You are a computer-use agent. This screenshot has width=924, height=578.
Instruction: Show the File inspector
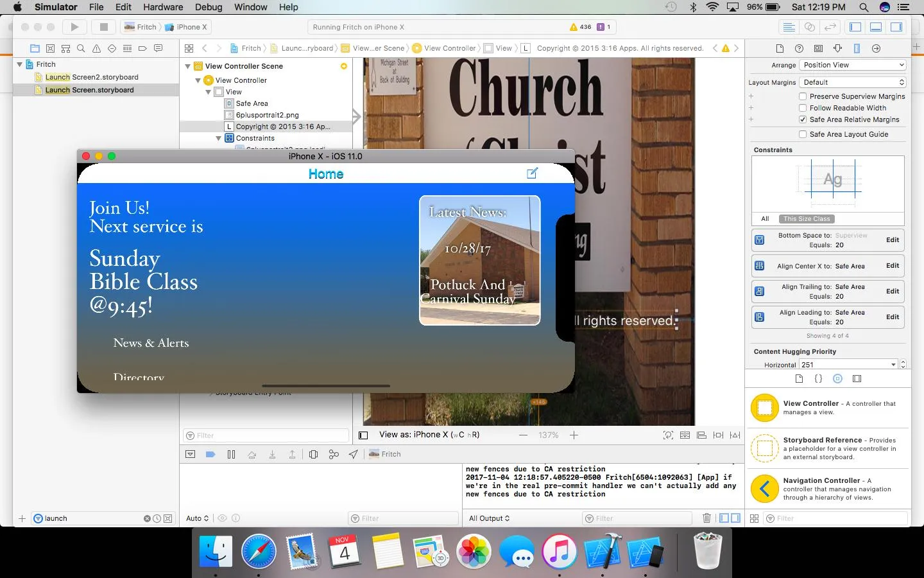click(780, 48)
